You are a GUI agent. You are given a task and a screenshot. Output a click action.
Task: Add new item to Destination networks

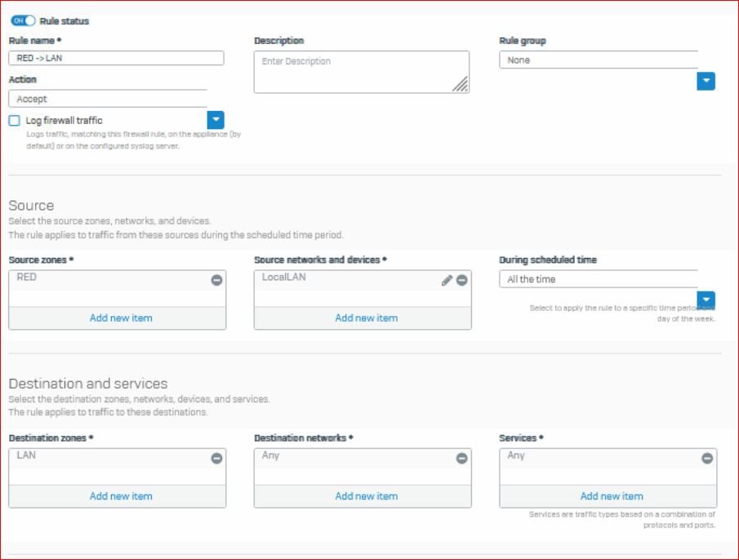(x=366, y=496)
